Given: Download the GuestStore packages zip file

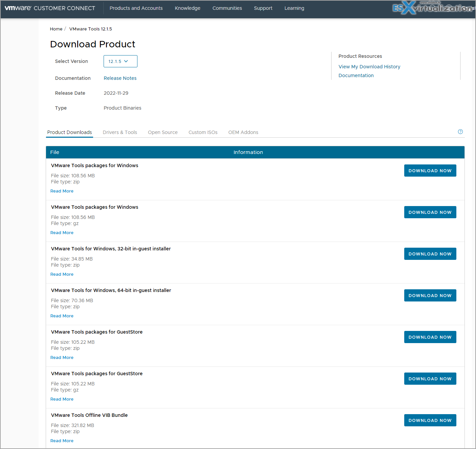Looking at the screenshot, I should [430, 337].
